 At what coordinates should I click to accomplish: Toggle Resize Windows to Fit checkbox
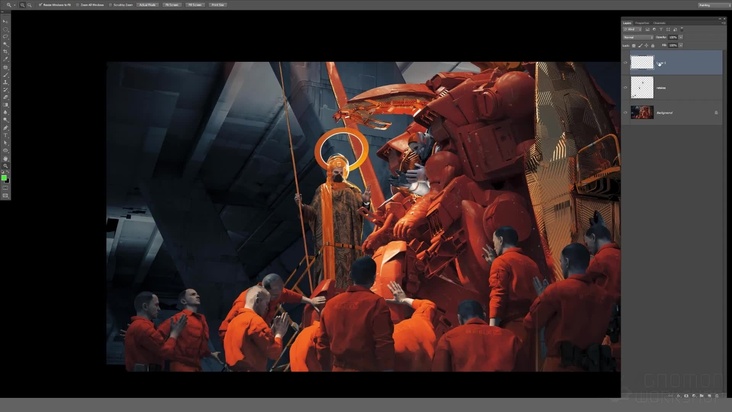(x=40, y=5)
